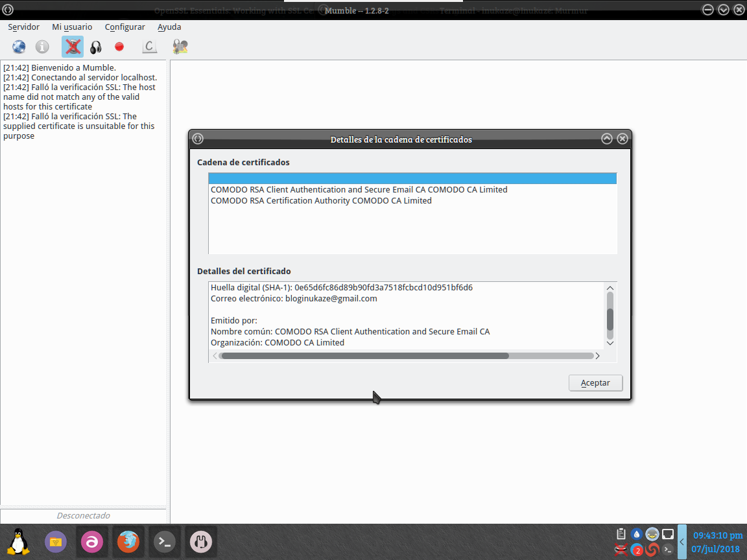This screenshot has width=747, height=560.
Task: Click the Organización: COMODO CA Limited line
Action: 278,342
